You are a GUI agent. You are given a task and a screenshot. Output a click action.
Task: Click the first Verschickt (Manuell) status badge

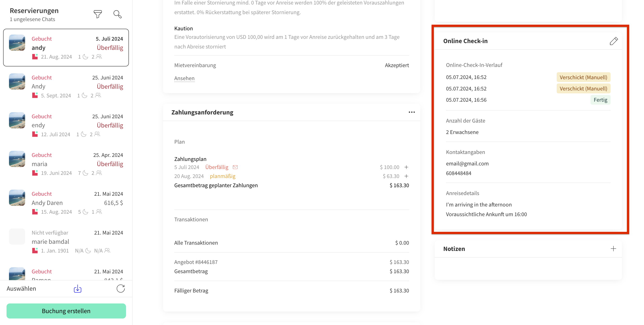pyautogui.click(x=583, y=77)
